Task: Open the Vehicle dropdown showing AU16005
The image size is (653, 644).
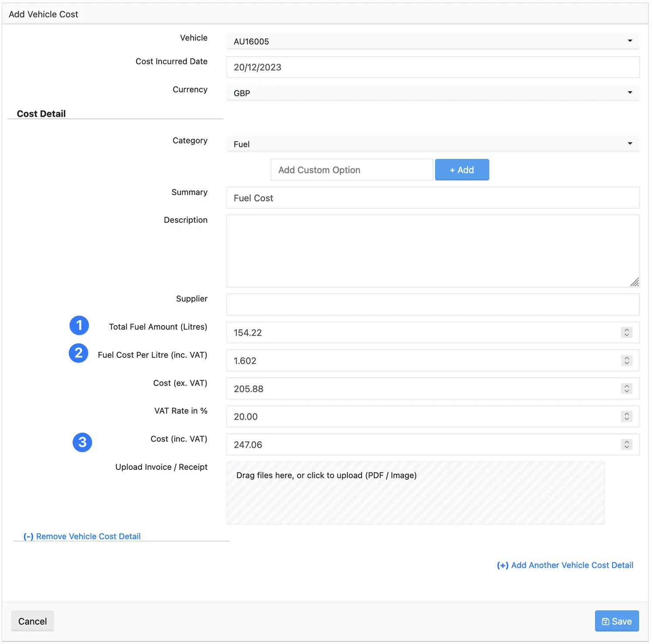Action: coord(432,41)
